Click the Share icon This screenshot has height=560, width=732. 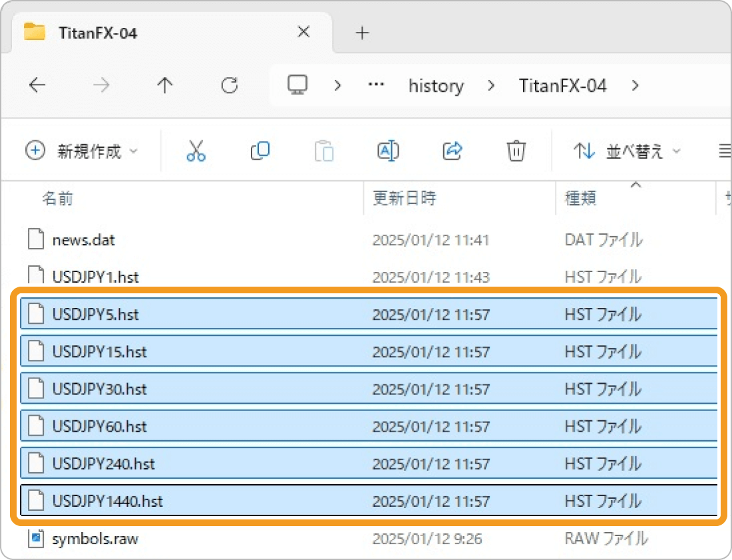(x=452, y=151)
